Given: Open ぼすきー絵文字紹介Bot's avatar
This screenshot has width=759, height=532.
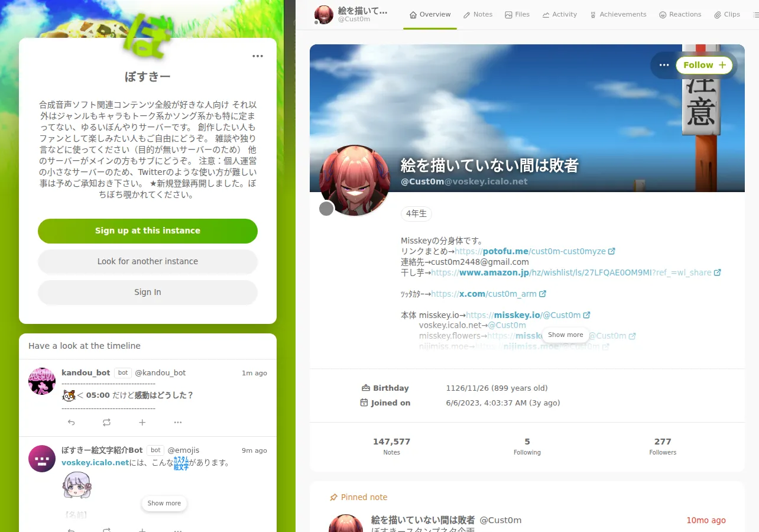Looking at the screenshot, I should [x=42, y=459].
